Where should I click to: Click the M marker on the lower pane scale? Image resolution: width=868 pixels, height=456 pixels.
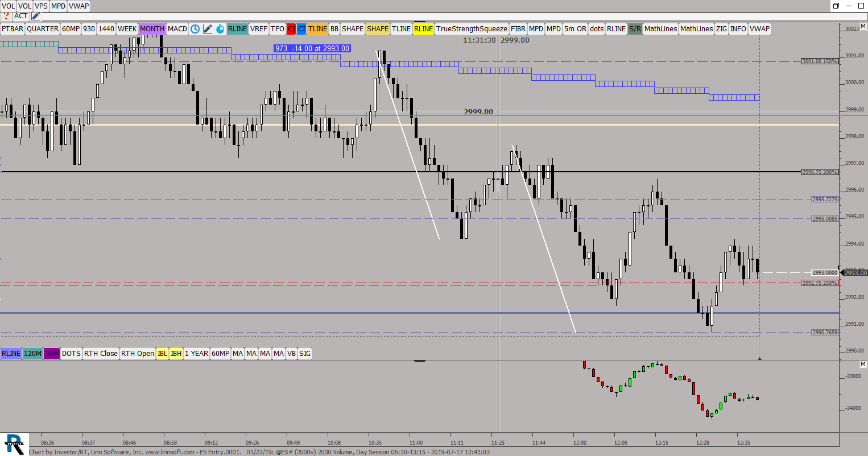pyautogui.click(x=863, y=364)
